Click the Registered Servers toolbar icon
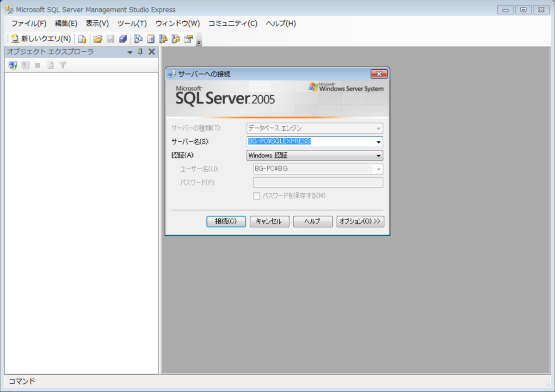Image resolution: width=555 pixels, height=392 pixels. [x=138, y=39]
